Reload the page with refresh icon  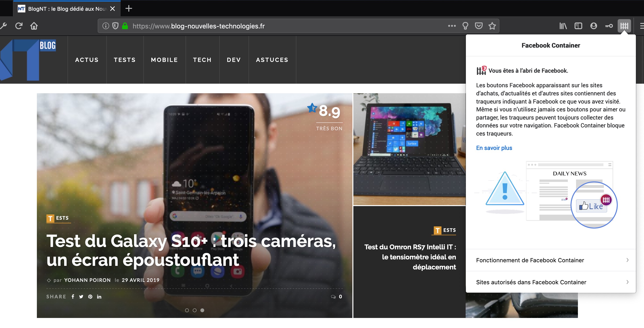[19, 26]
